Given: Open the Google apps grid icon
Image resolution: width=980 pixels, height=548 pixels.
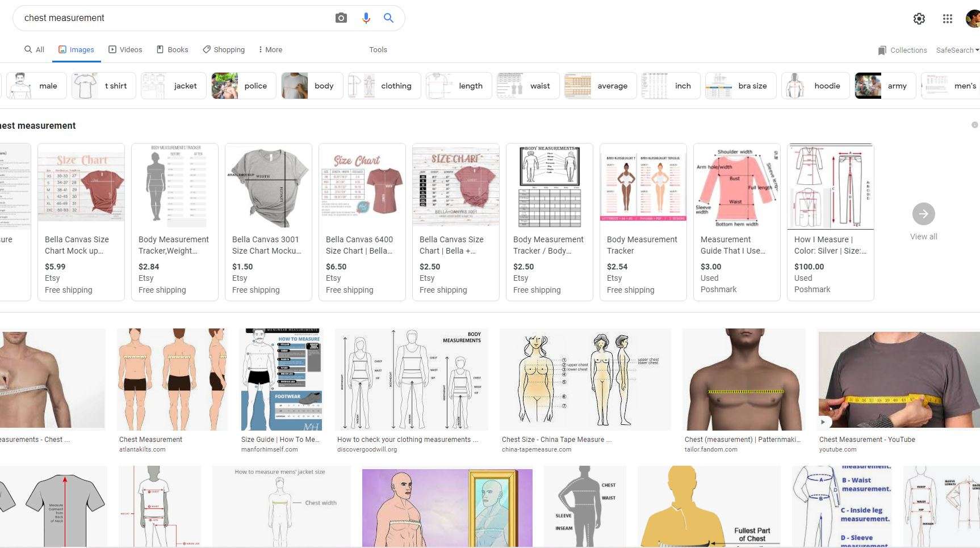Looking at the screenshot, I should tap(947, 19).
